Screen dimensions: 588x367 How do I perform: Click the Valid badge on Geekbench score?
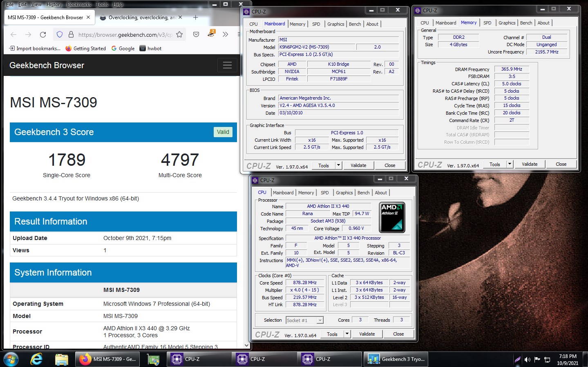pyautogui.click(x=223, y=132)
